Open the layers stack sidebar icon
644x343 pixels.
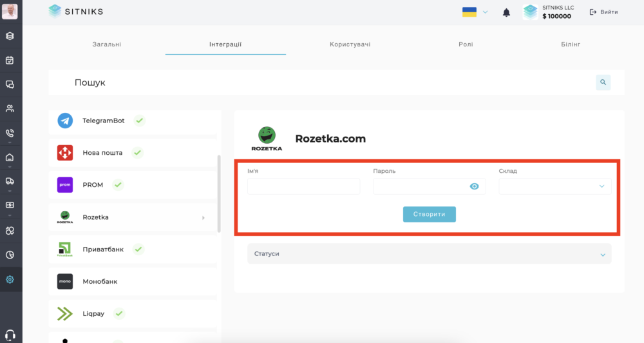tap(10, 35)
